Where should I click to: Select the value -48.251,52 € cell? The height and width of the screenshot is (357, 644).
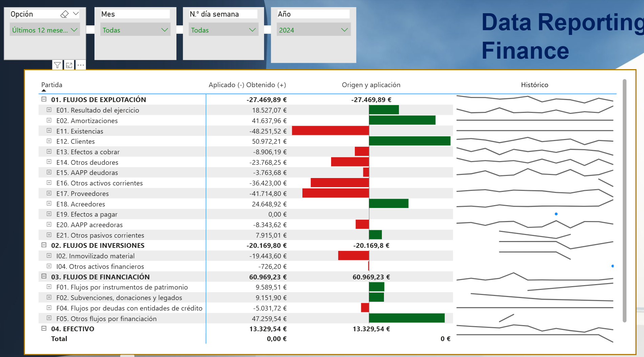(x=268, y=131)
